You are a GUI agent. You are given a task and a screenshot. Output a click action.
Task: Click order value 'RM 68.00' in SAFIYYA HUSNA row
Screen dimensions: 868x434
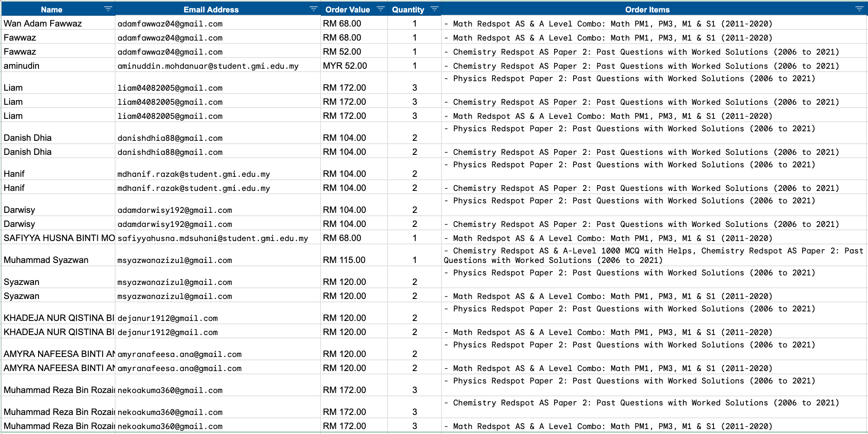coord(354,238)
